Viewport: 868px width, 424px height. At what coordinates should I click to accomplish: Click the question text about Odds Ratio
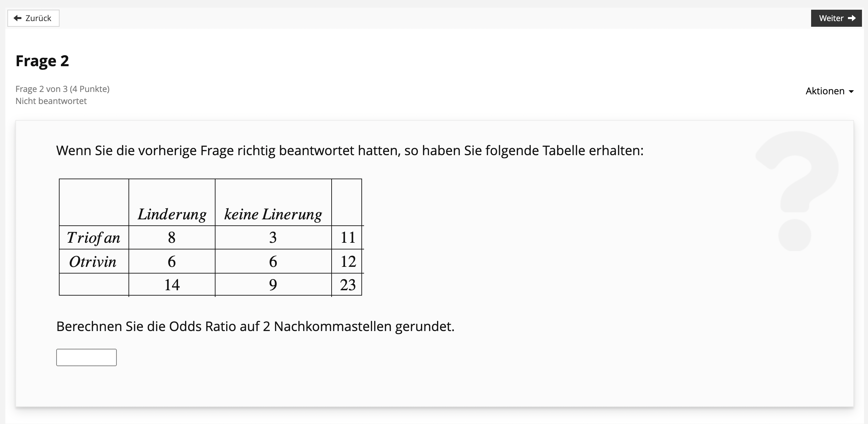click(255, 326)
